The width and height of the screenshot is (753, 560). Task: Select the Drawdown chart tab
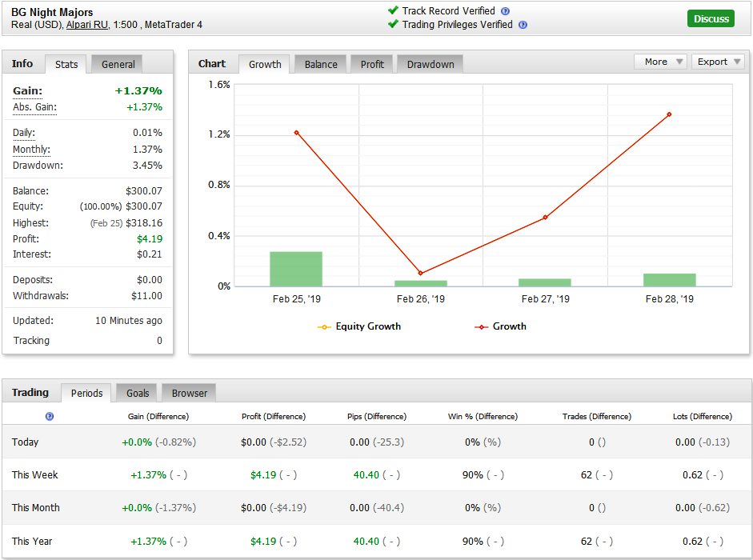(431, 64)
